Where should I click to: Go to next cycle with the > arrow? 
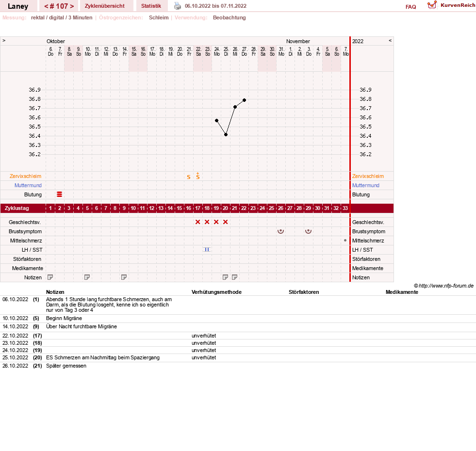[x=72, y=6]
